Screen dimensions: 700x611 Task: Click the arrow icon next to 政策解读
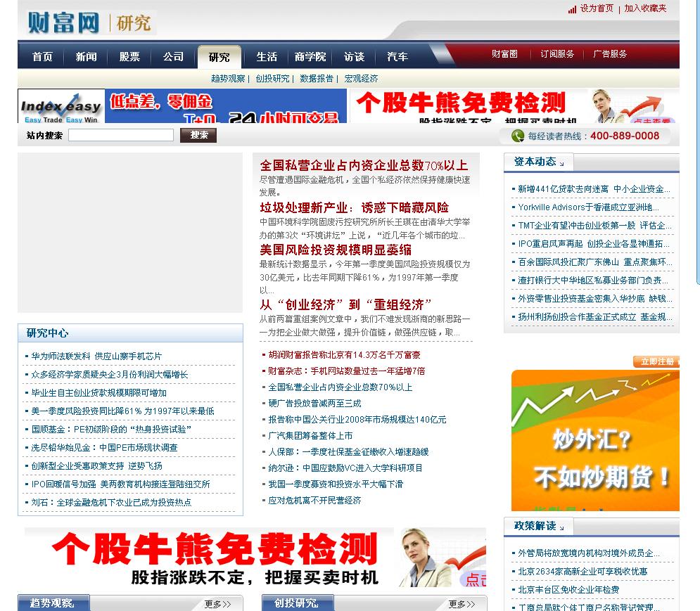(x=561, y=528)
